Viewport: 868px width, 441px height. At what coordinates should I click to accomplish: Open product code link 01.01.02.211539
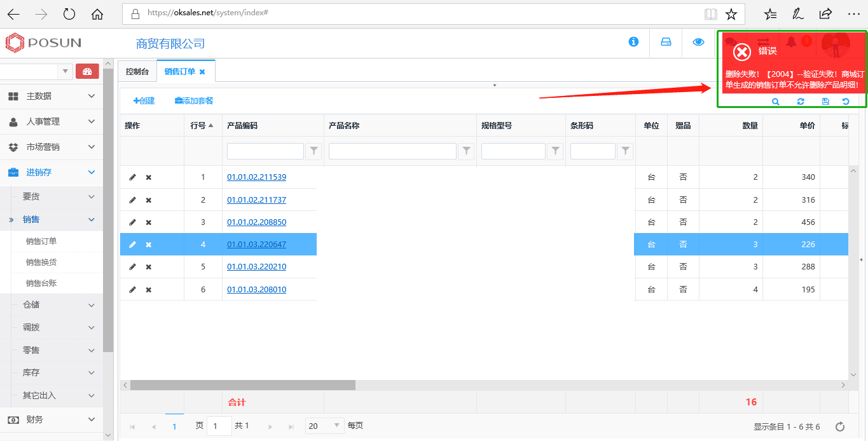click(x=256, y=177)
